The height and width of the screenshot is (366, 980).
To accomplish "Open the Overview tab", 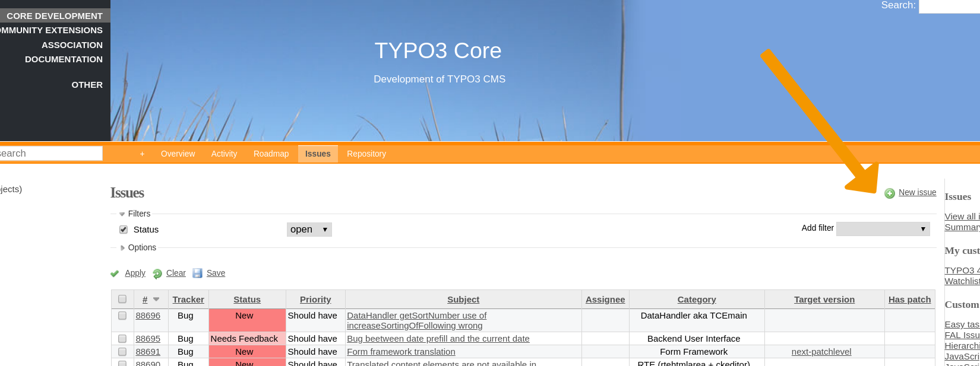I will click(178, 154).
